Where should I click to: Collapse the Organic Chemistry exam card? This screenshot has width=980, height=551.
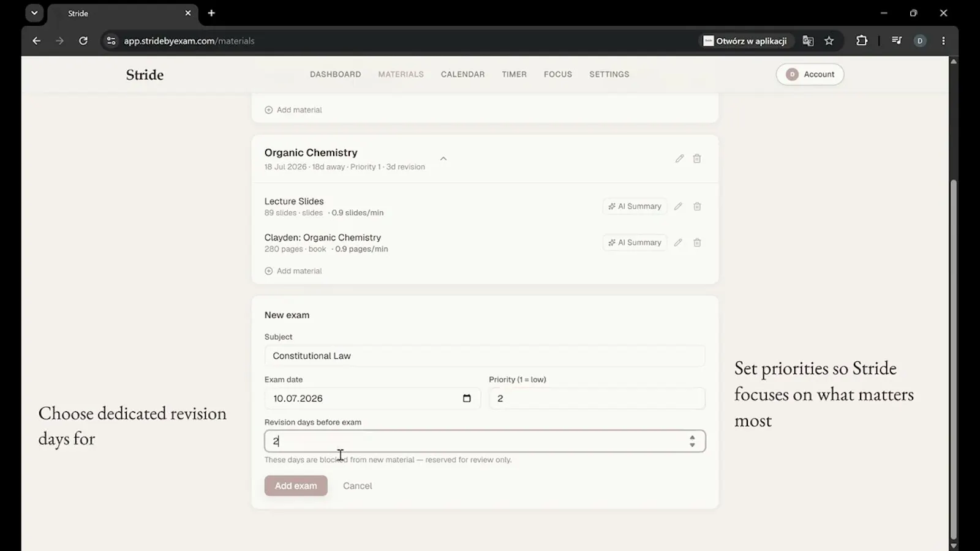point(443,159)
